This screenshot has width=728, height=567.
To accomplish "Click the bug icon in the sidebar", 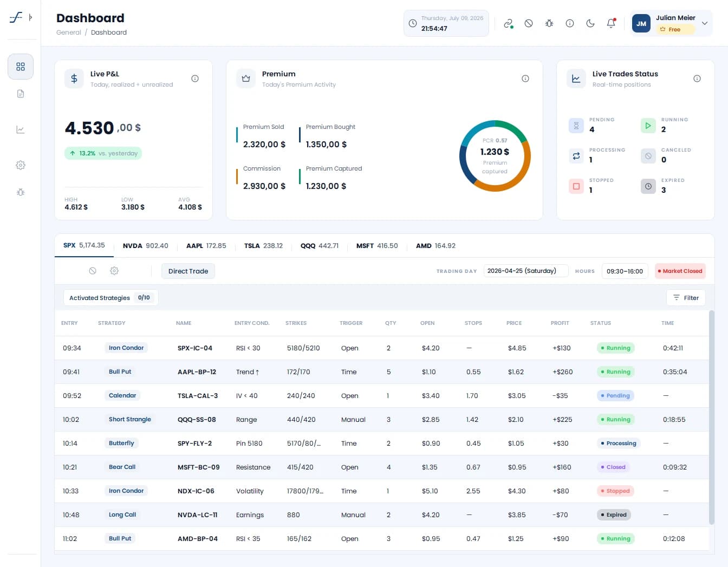I will coord(21,192).
